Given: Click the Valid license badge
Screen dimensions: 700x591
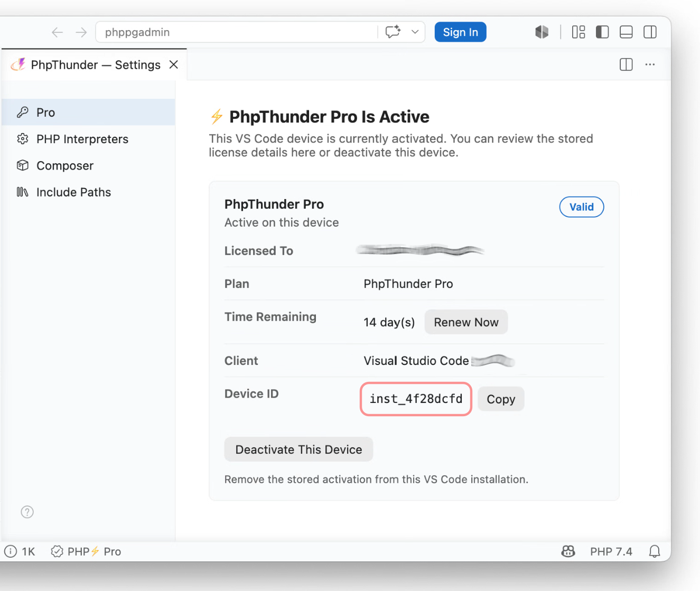Looking at the screenshot, I should [581, 207].
